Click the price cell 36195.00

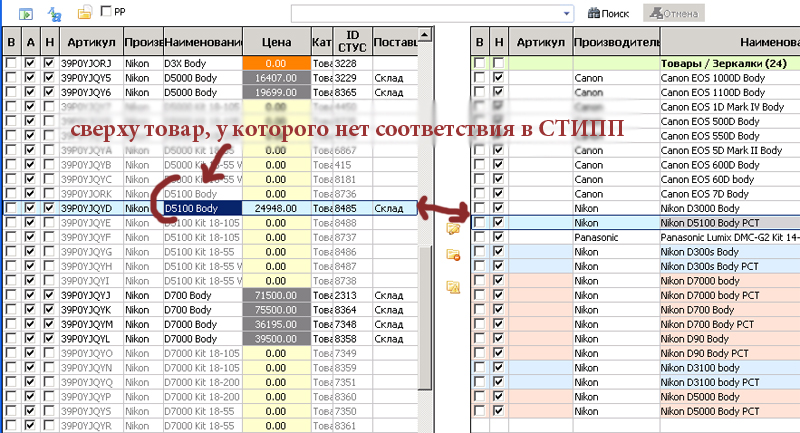[x=277, y=324]
